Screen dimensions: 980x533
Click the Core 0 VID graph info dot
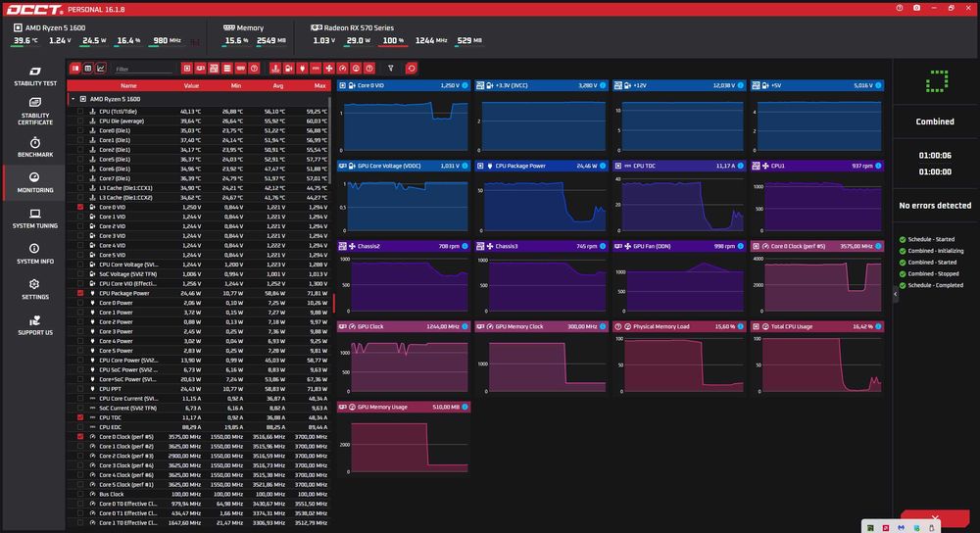(x=465, y=85)
